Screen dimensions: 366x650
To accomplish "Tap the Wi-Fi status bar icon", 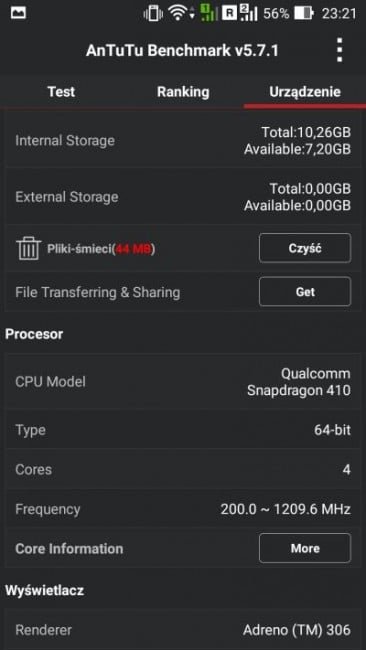I will click(179, 14).
